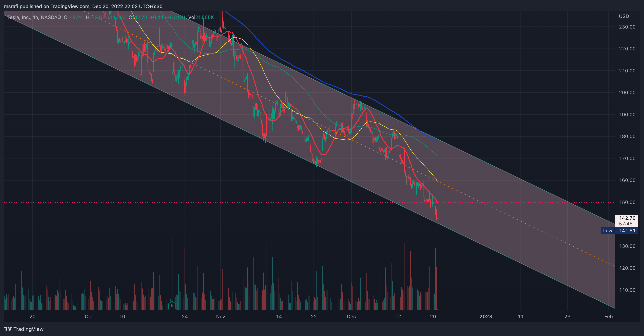Click the volume value 'Vol 21.505K'
Viewport: 644px width, 336px height.
tap(201, 17)
